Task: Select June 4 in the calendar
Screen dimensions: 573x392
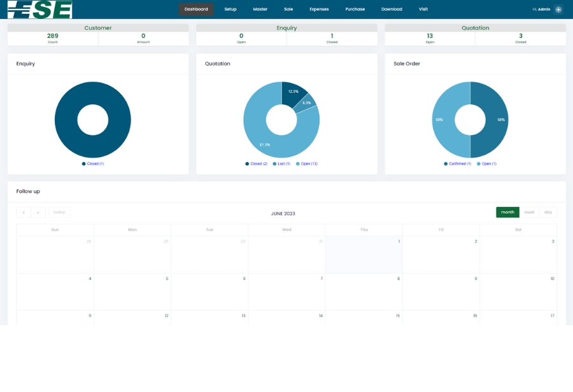Action: point(55,291)
